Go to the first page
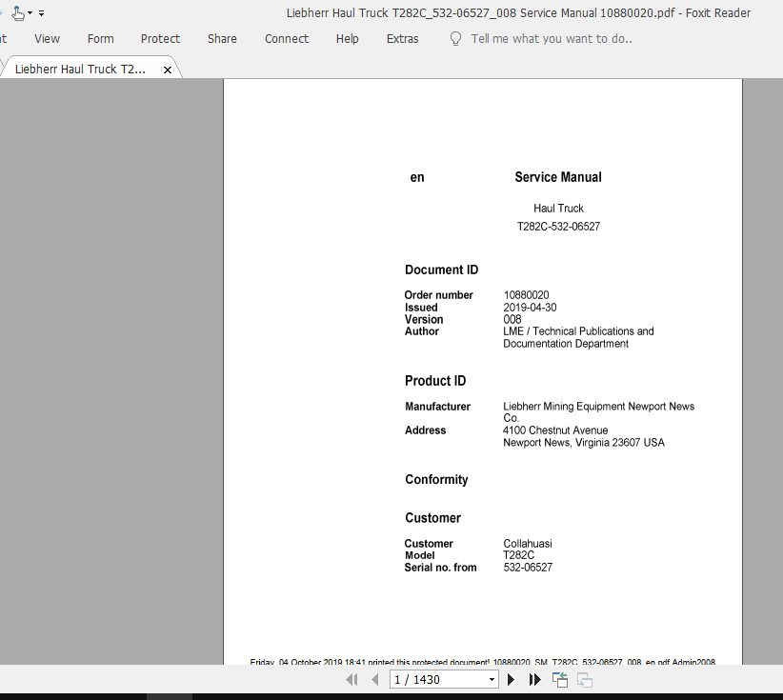Viewport: 783px width, 700px height. tap(351, 680)
